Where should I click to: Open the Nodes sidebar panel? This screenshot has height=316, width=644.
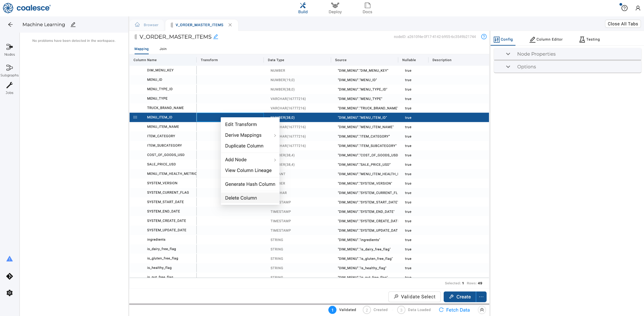(x=9, y=50)
